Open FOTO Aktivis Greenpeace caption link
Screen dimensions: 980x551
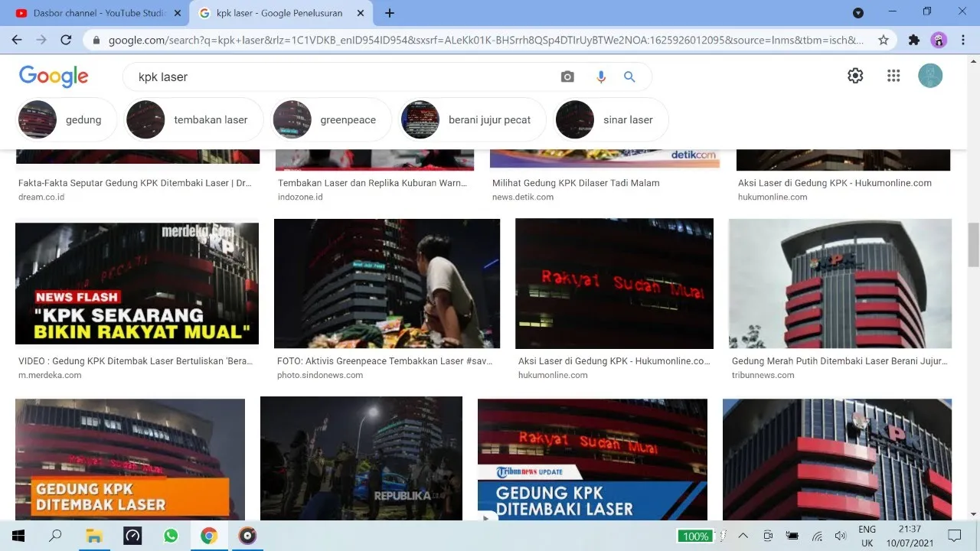tap(384, 361)
